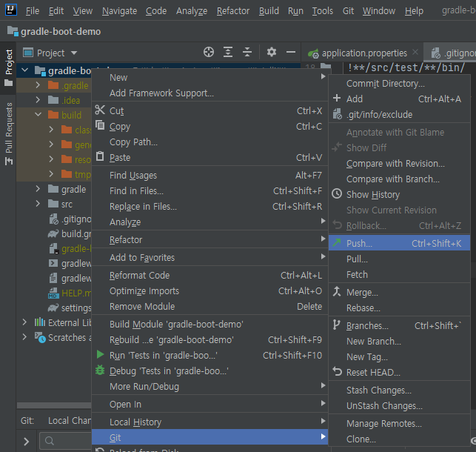Click the Merge icon in Git submenu

(337, 292)
